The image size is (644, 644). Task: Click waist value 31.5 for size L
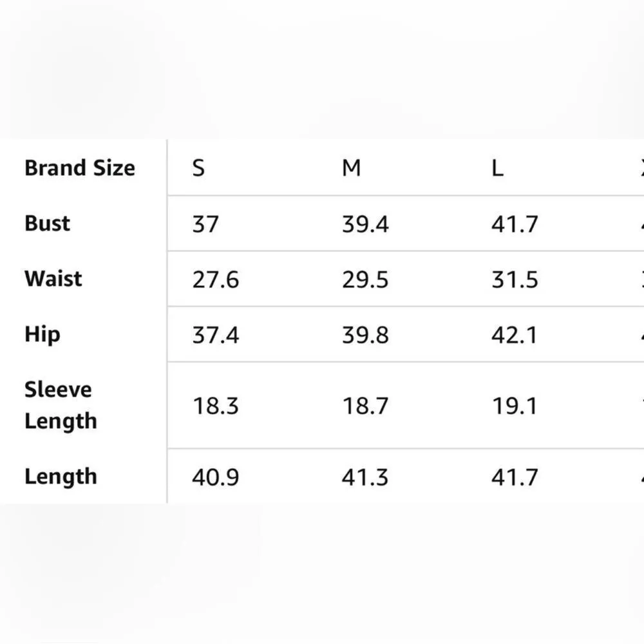514,280
